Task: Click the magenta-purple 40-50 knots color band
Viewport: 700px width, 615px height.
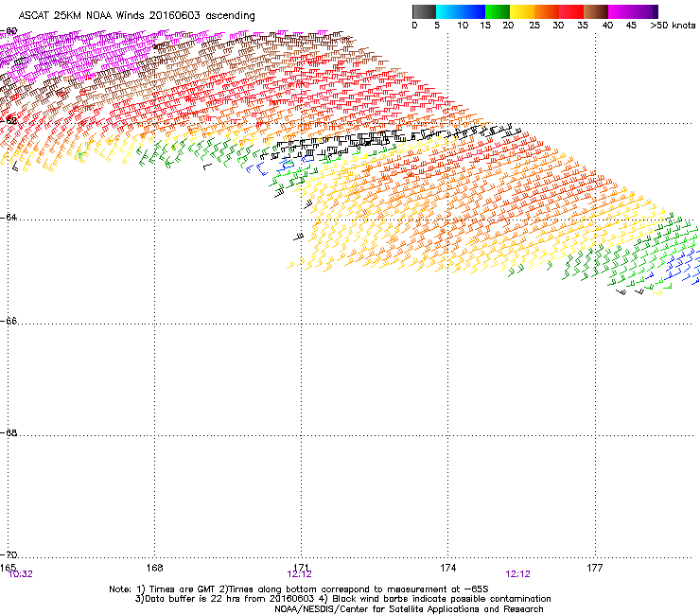Action: 633,11
